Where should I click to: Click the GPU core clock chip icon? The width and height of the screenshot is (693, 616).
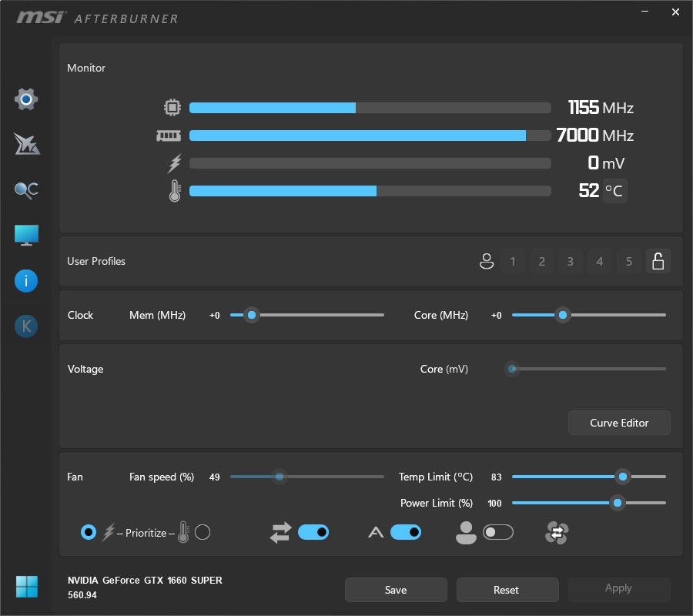click(172, 107)
